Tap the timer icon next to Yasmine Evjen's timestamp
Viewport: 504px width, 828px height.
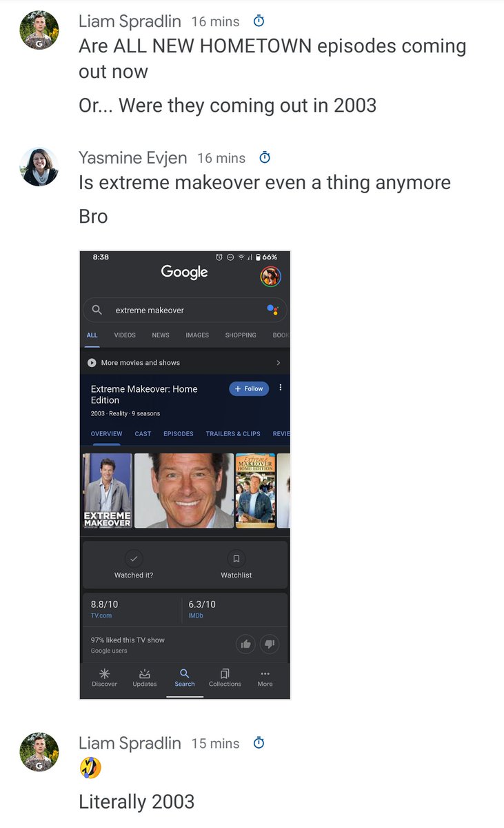(264, 157)
